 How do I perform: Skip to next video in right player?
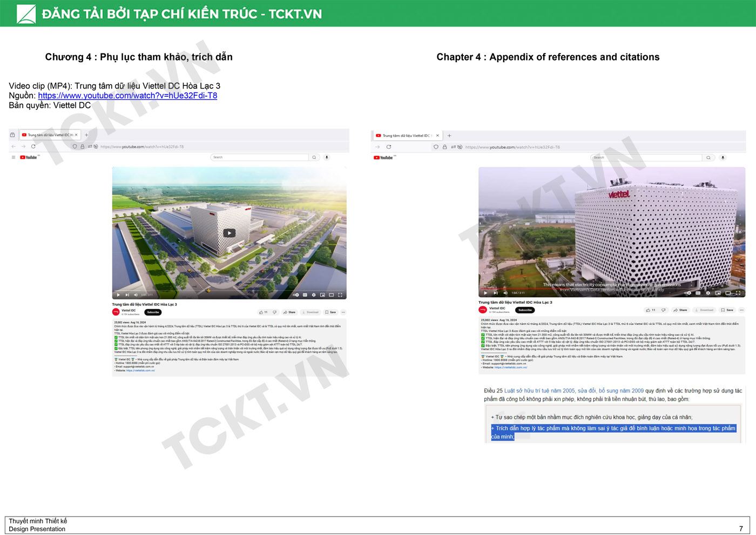pyautogui.click(x=495, y=293)
